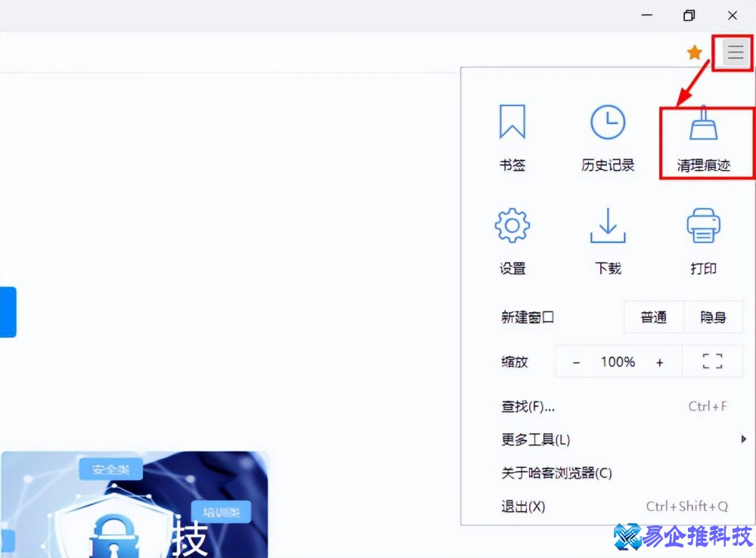Click 新建窗口 menu entry
Image resolution: width=756 pixels, height=558 pixels.
[x=527, y=317]
